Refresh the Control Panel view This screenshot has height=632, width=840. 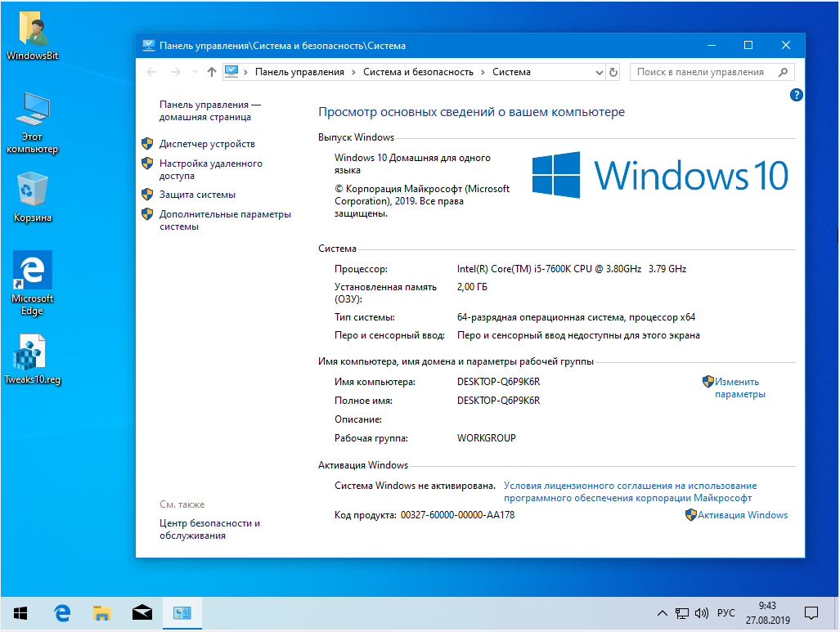pos(613,72)
